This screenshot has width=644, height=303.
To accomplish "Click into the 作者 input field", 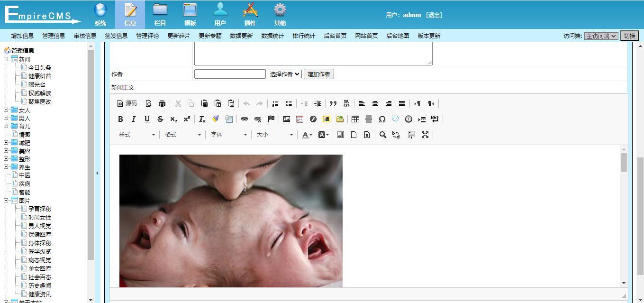I will point(230,74).
